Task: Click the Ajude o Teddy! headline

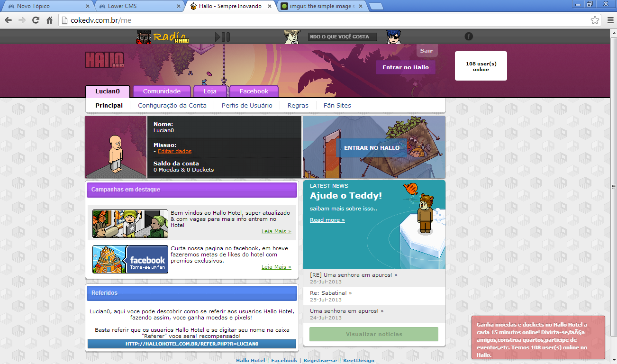Action: [346, 196]
